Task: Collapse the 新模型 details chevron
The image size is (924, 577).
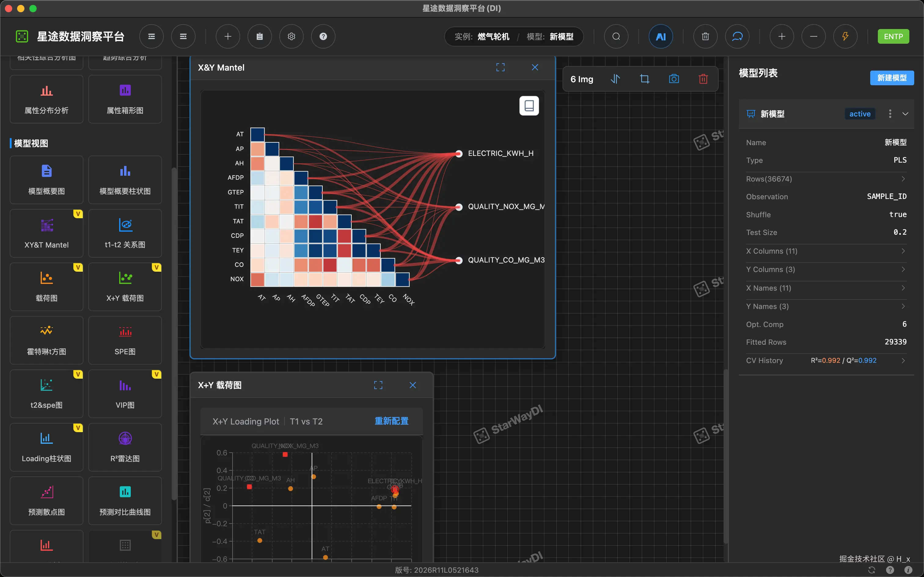Action: (905, 114)
